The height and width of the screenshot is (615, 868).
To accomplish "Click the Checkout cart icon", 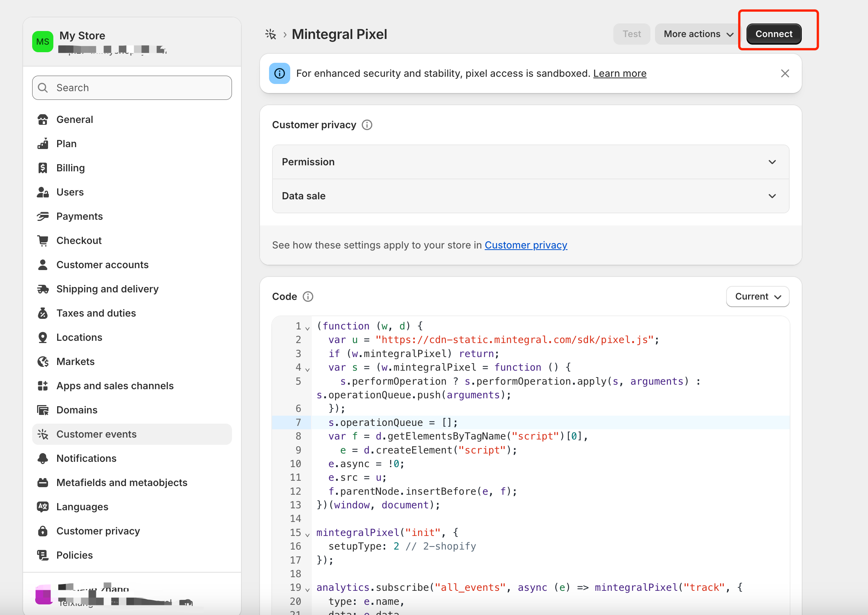I will point(43,241).
